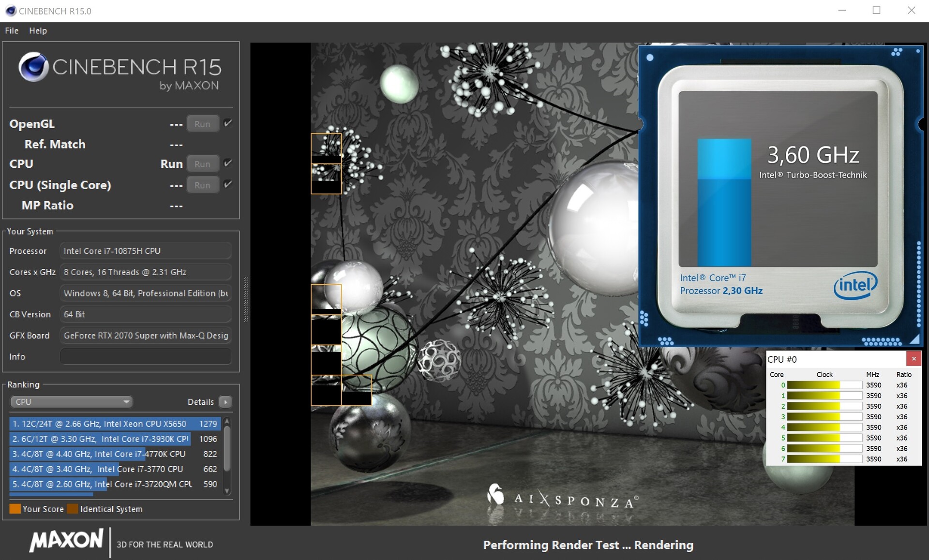Open the File menu
Image resolution: width=929 pixels, height=560 pixels.
pos(12,30)
